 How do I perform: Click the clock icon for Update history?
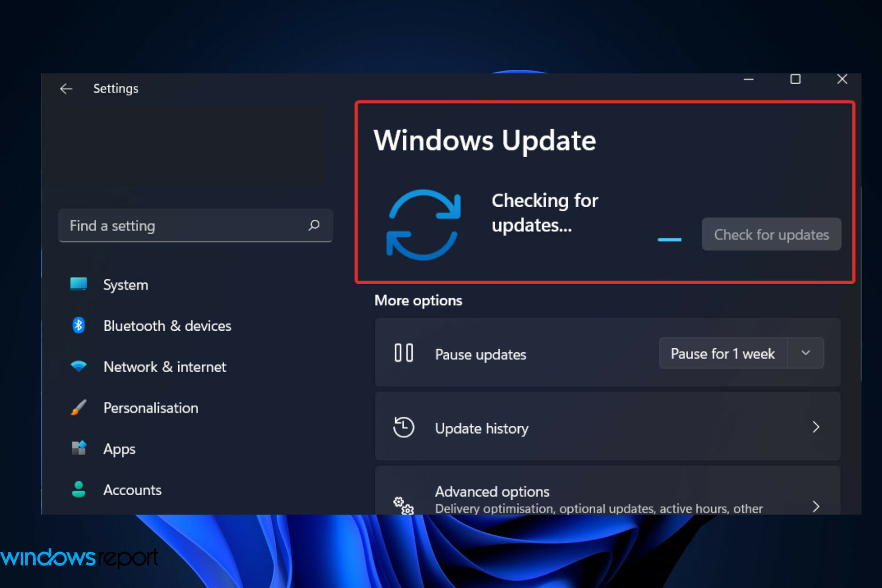(404, 427)
